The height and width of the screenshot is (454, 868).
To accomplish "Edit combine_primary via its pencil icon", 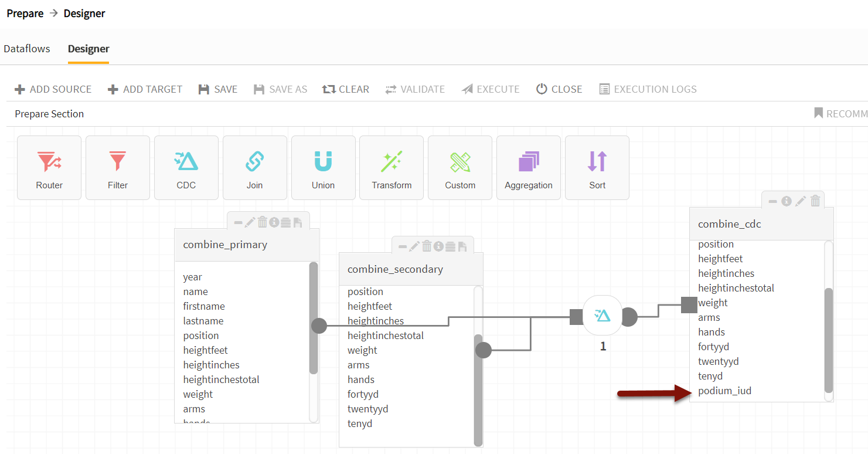I will point(249,221).
